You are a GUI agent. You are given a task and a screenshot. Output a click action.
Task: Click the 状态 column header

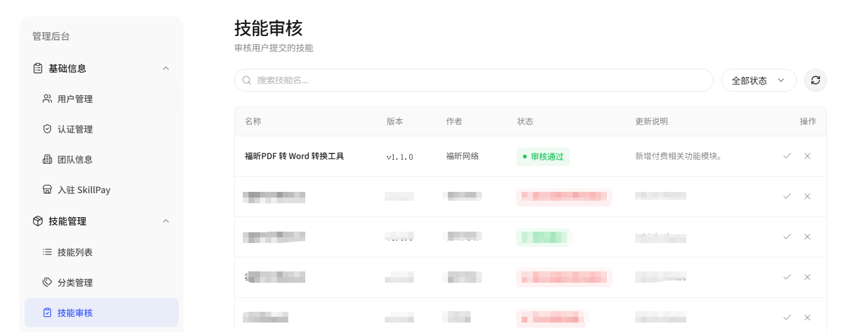(525, 121)
